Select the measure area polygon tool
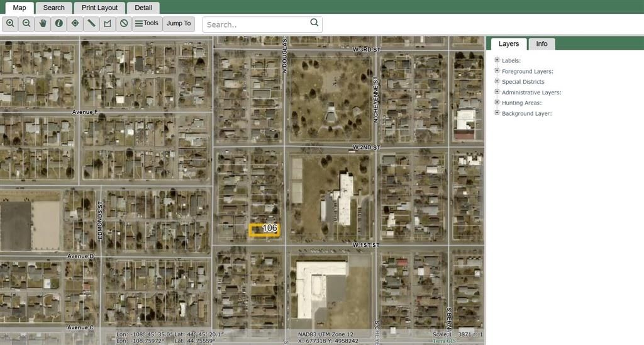The height and width of the screenshot is (345, 644). [108, 23]
